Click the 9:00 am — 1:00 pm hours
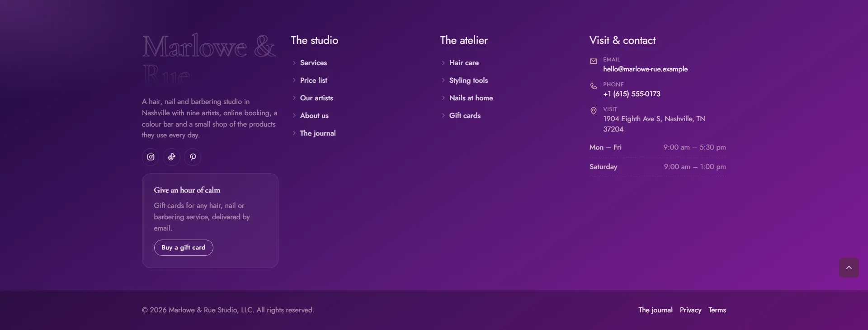 695,167
